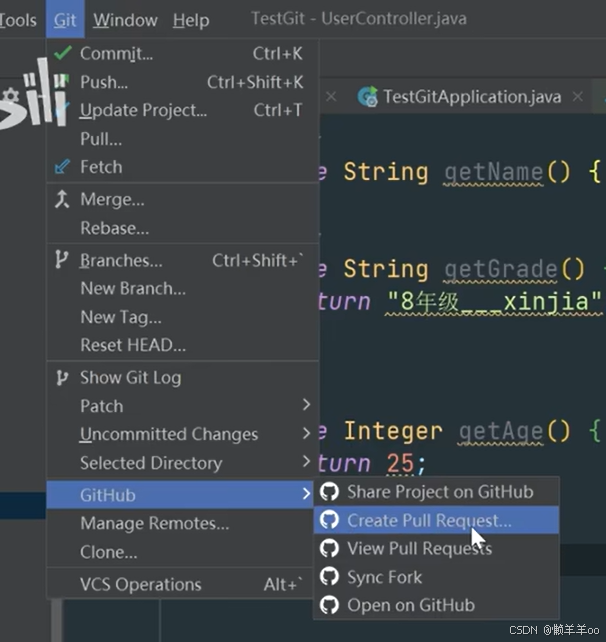Open Branches... from the Git menu
This screenshot has width=606, height=642.
point(183,260)
